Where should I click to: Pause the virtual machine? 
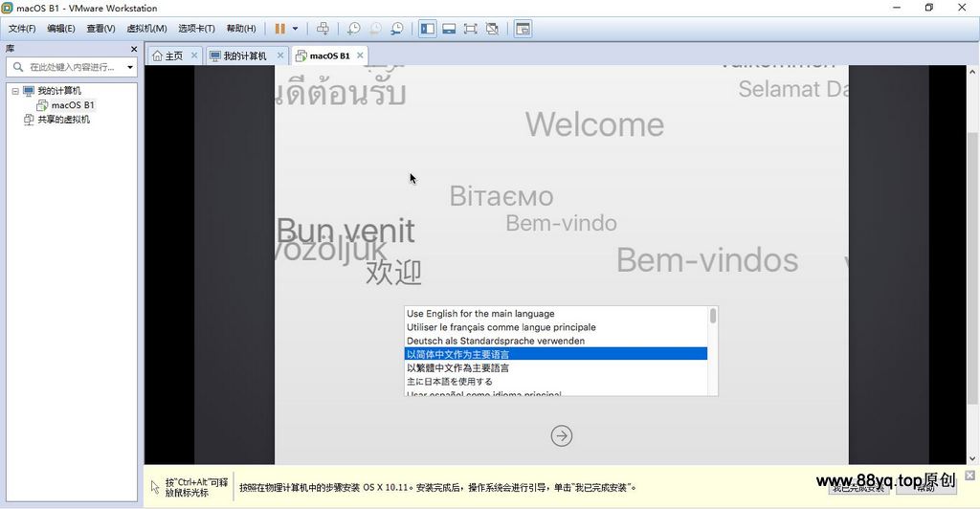pyautogui.click(x=280, y=29)
